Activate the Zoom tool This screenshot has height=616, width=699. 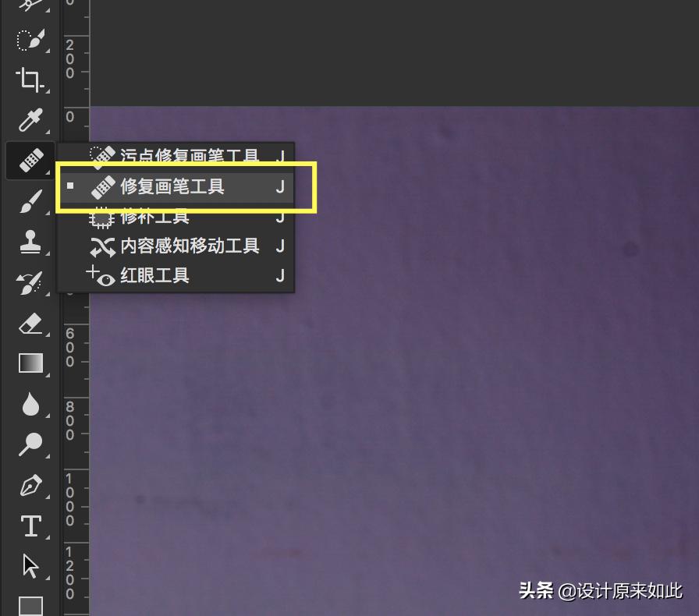(30, 444)
